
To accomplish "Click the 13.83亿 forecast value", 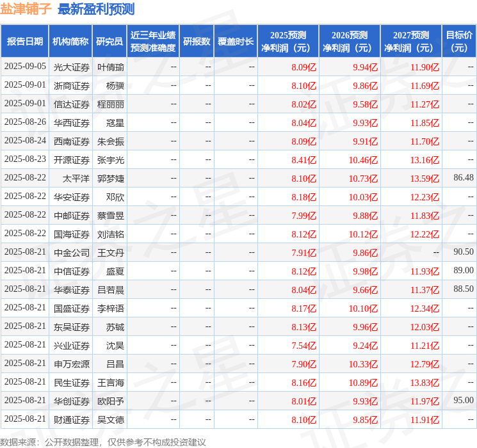I will 424,383.
